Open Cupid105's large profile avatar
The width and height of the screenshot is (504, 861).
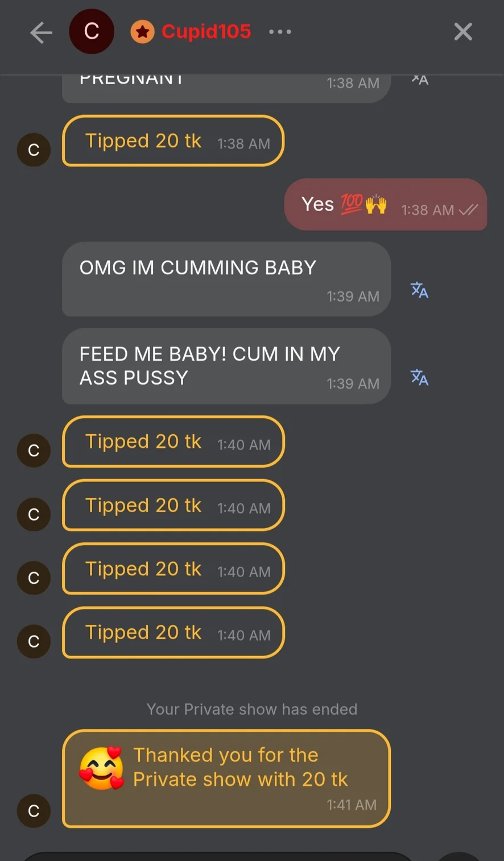(92, 32)
